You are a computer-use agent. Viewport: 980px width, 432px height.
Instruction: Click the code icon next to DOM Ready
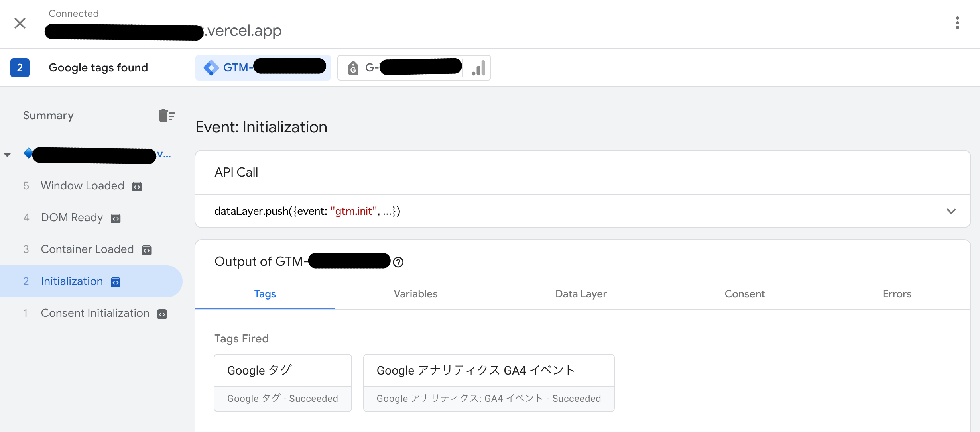pos(116,218)
